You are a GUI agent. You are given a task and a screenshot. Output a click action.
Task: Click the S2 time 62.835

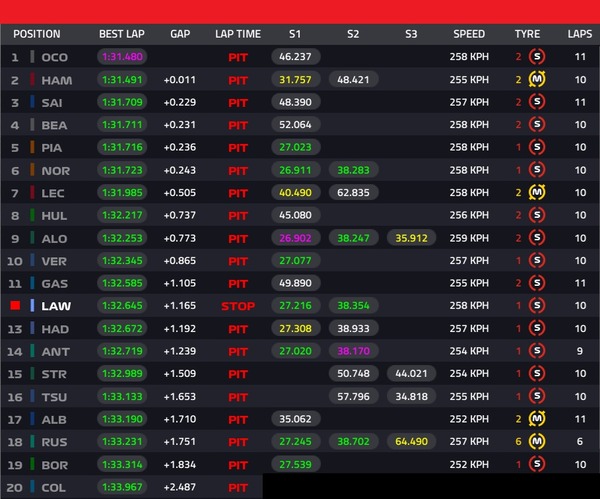pos(353,192)
